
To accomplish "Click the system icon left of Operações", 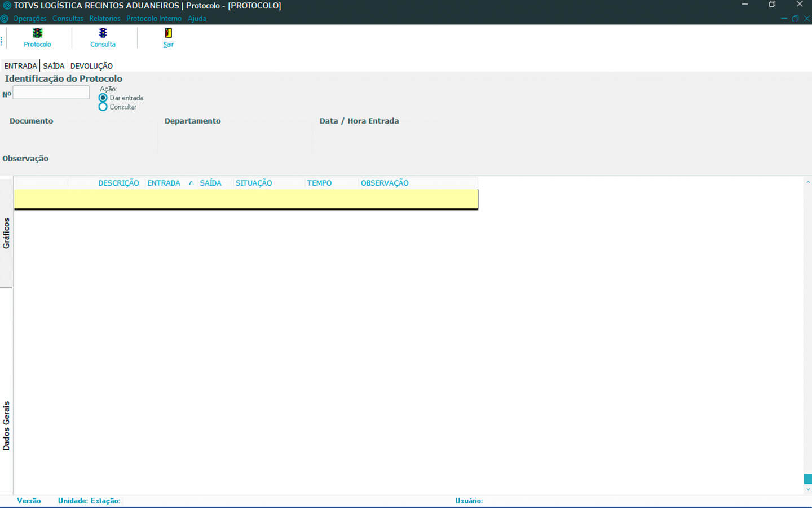I will tap(5, 19).
